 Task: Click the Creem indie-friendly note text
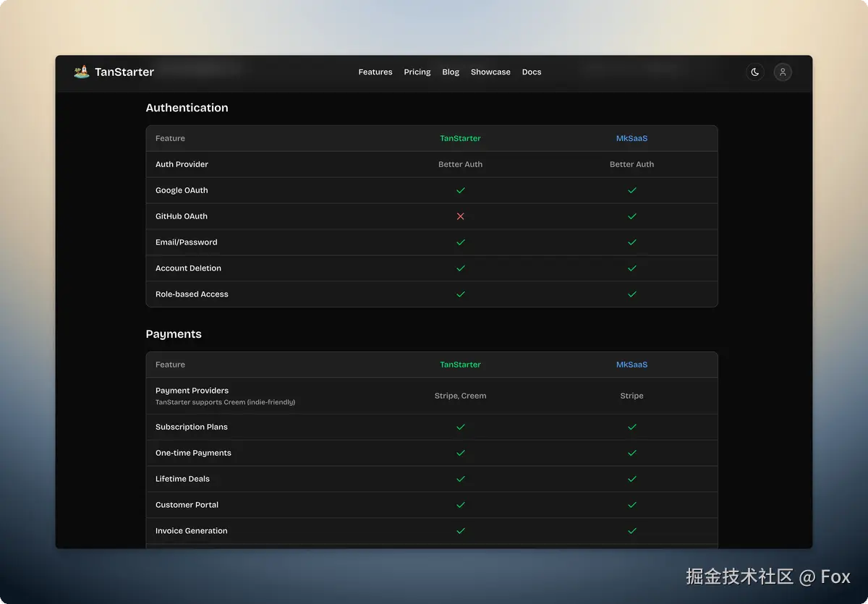click(x=225, y=402)
